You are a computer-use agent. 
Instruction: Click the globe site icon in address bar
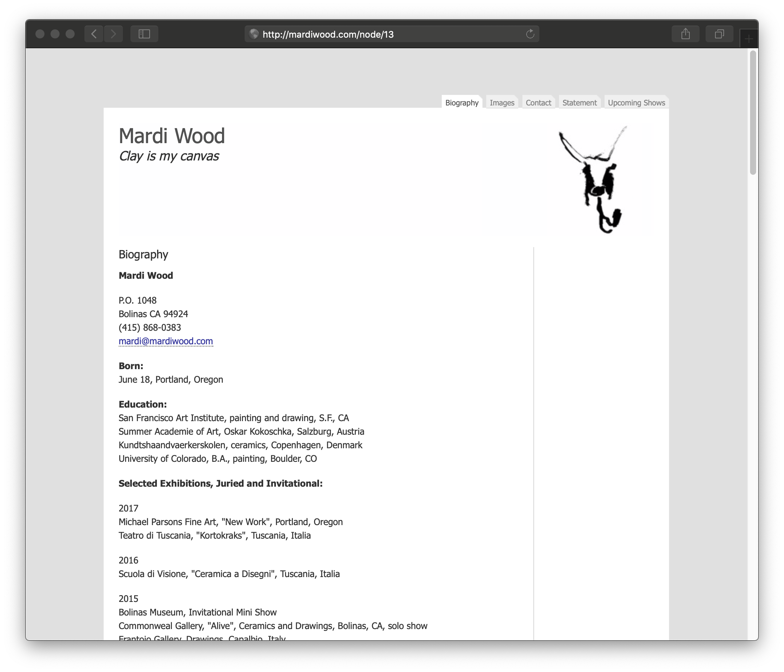coord(254,34)
